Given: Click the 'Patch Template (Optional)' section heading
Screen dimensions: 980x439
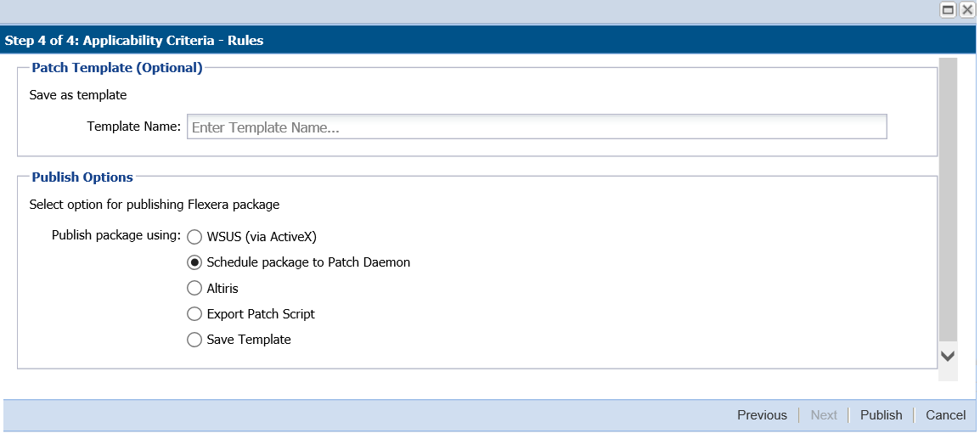Looking at the screenshot, I should (117, 68).
